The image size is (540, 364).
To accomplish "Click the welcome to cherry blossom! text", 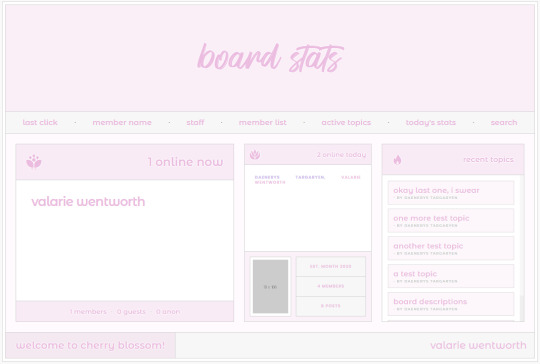I will pyautogui.click(x=90, y=345).
